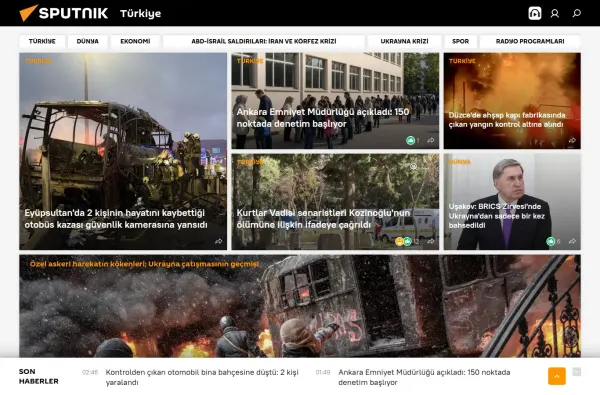Open the radio headphones player icon

535,13
